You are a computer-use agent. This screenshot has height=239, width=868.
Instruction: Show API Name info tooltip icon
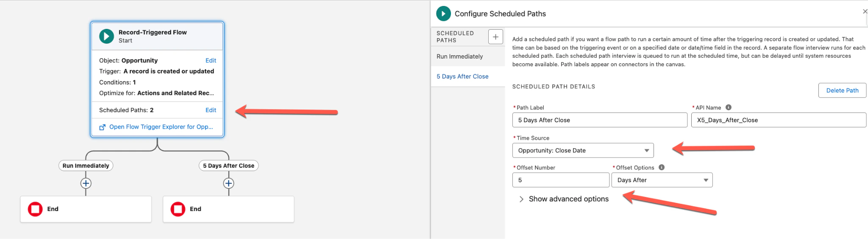728,107
